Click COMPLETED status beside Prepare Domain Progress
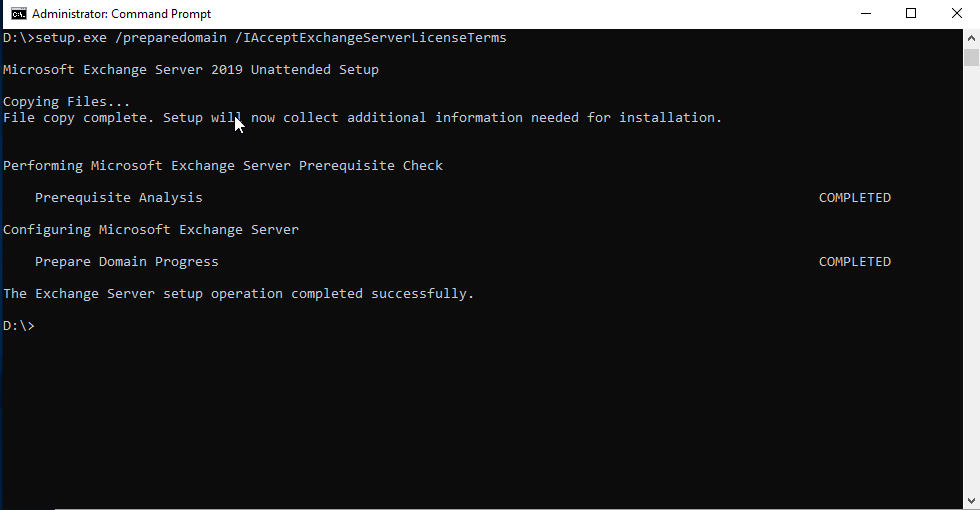This screenshot has height=510, width=980. point(854,262)
